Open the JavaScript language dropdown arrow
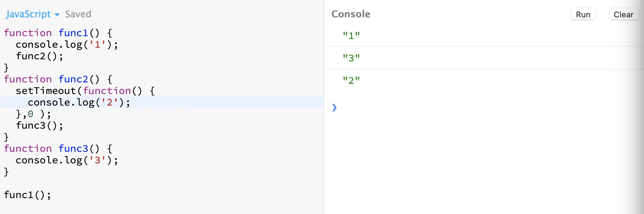 coord(57,15)
